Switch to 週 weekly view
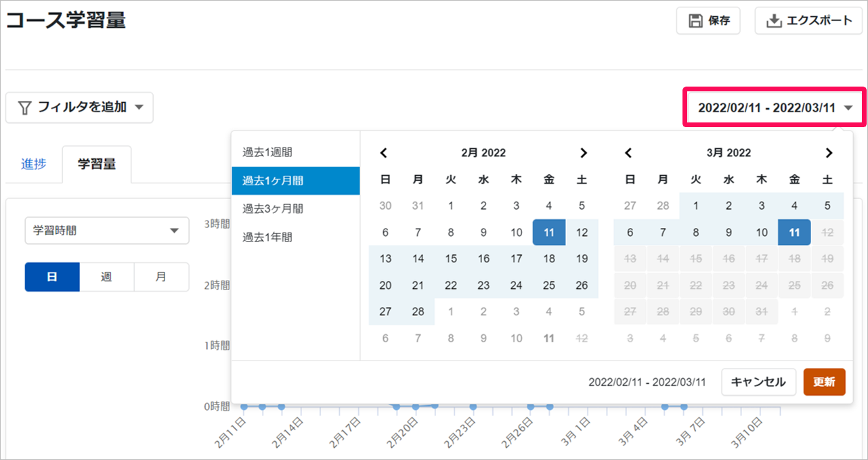This screenshot has height=460, width=868. [107, 277]
